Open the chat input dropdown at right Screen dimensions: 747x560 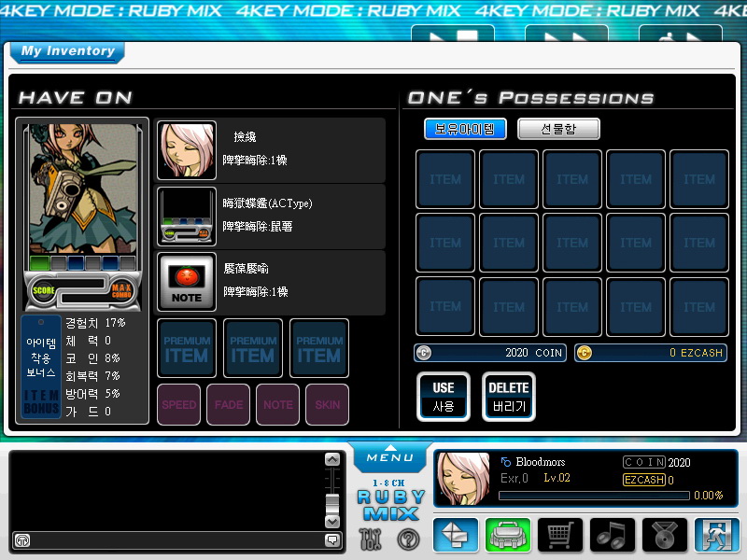[332, 540]
